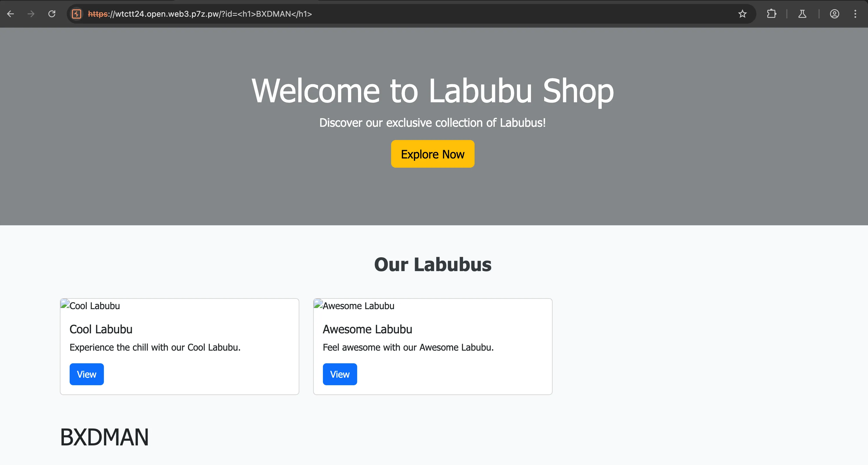
Task: Click the Awesome Labubu card title
Action: pyautogui.click(x=367, y=329)
